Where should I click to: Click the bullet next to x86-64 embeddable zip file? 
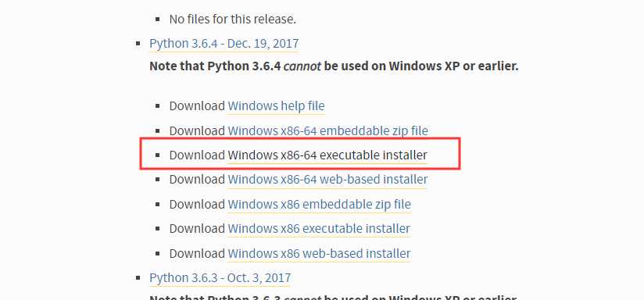[158, 131]
